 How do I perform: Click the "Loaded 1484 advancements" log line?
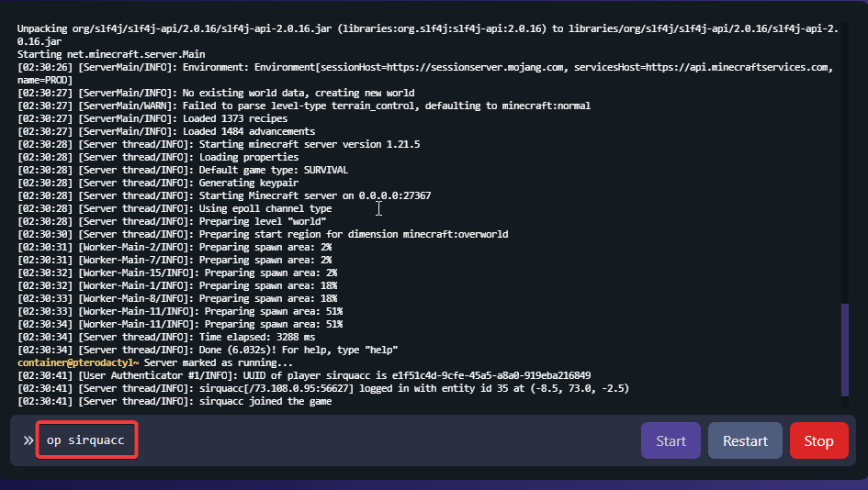(166, 131)
